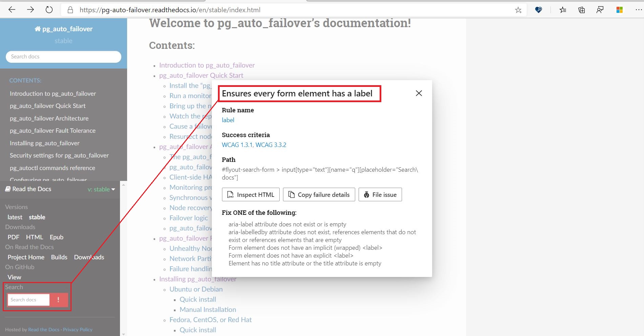Image resolution: width=644 pixels, height=336 pixels.
Task: Click the File issue bug button
Action: [x=380, y=194]
